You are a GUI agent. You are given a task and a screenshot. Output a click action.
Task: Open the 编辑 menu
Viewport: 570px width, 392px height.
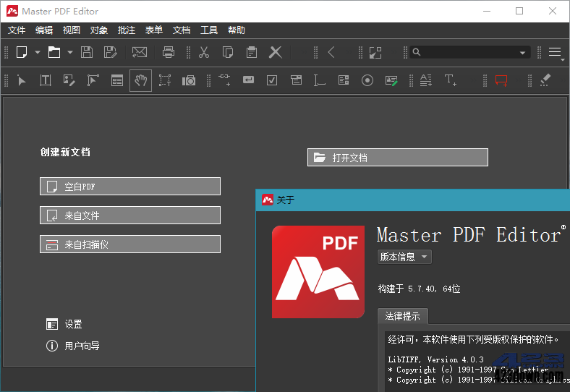(44, 30)
